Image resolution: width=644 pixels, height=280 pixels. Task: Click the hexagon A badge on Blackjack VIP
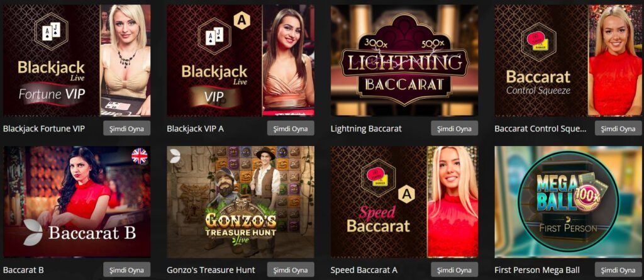coord(242,21)
